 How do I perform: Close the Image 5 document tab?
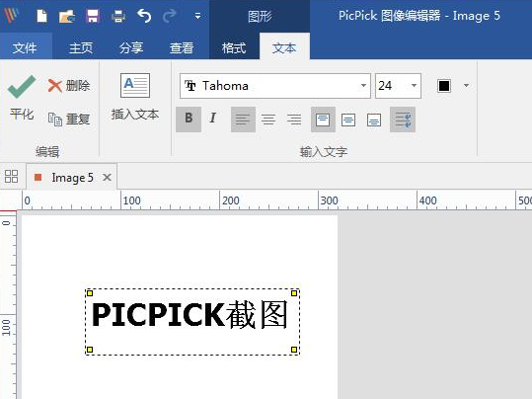click(107, 177)
